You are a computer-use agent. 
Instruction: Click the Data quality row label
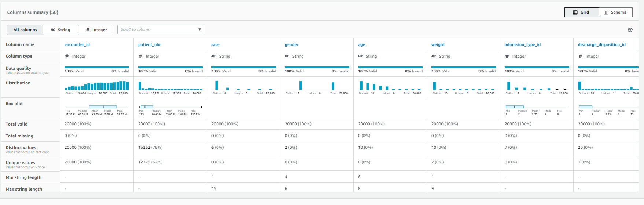coord(18,68)
